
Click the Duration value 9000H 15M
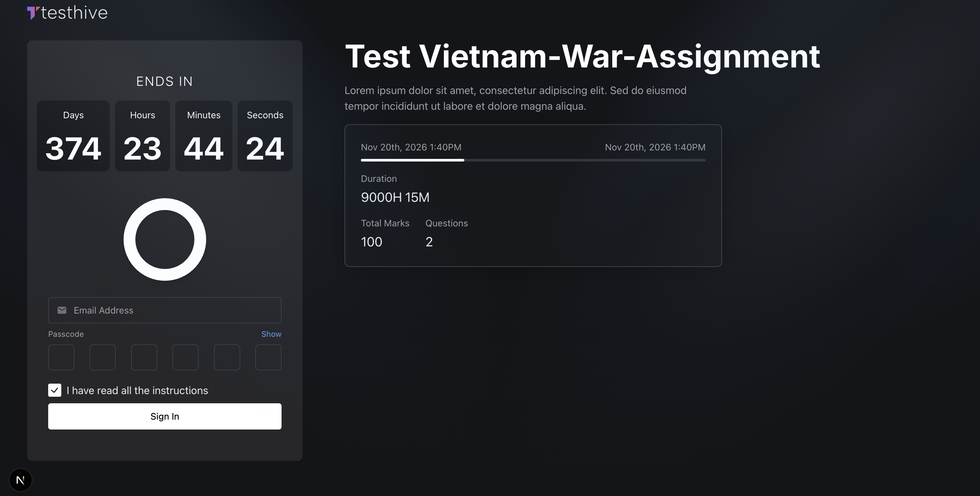pyautogui.click(x=395, y=197)
